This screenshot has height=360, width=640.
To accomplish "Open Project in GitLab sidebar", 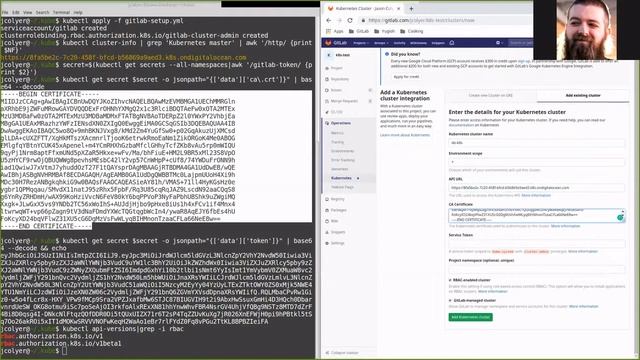I will [x=334, y=68].
